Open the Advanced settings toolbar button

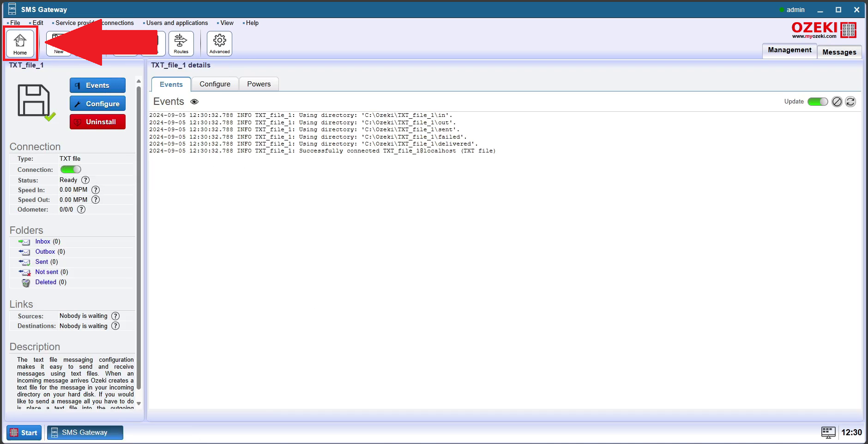[x=219, y=43]
